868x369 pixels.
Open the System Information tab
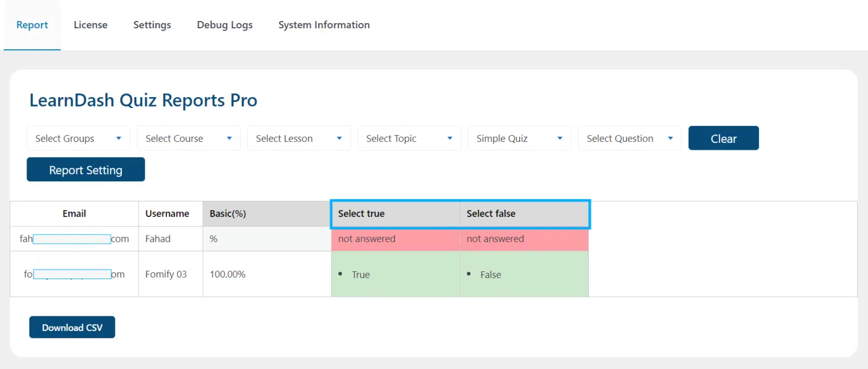(324, 25)
